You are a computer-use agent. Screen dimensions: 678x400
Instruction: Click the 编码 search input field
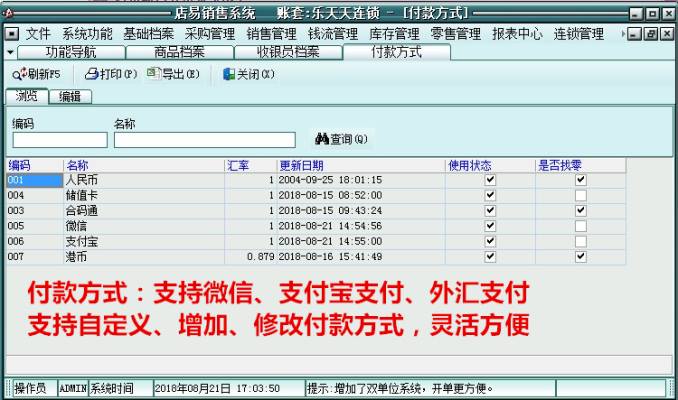click(x=60, y=140)
